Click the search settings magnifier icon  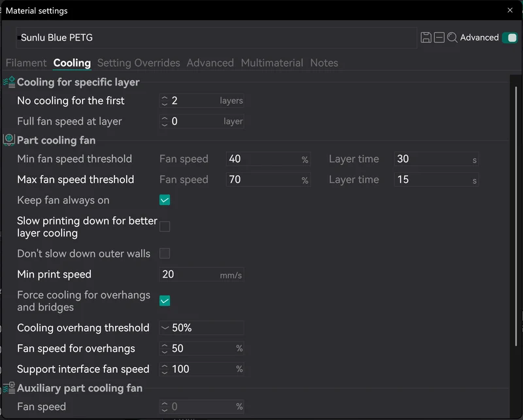click(452, 37)
